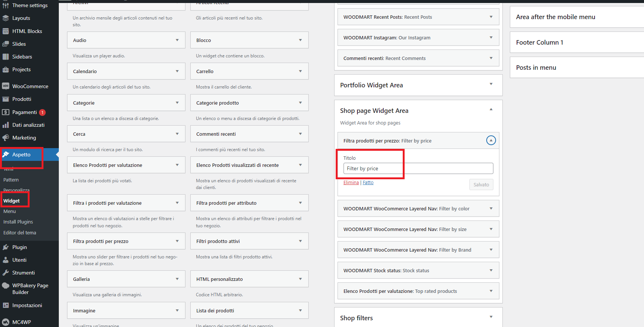Click the Projects briefcase icon
Image resolution: width=644 pixels, height=327 pixels.
pos(6,69)
